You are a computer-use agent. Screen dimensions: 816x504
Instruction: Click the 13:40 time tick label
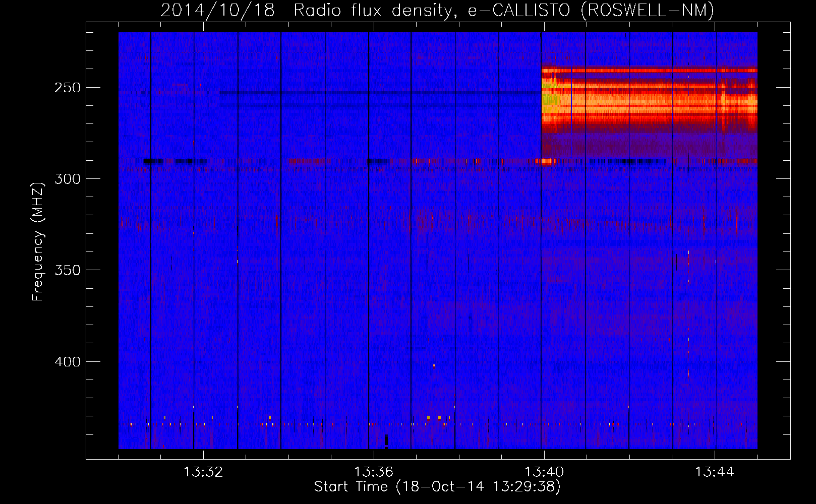pyautogui.click(x=544, y=472)
